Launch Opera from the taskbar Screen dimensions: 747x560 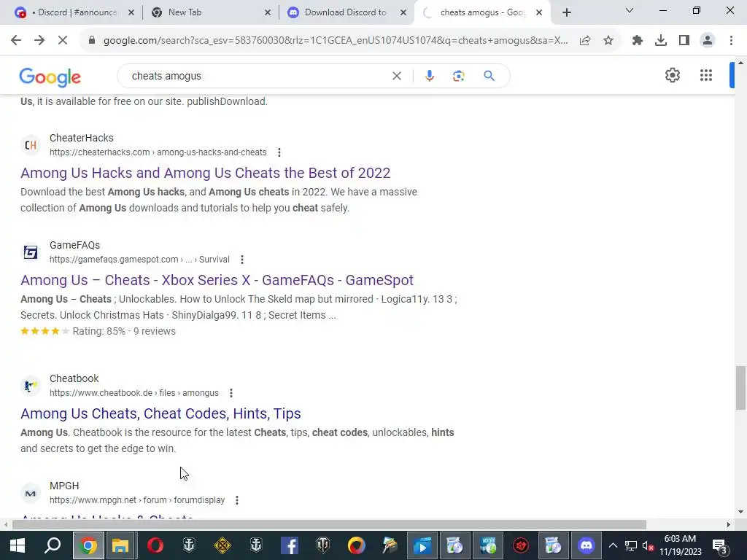(x=155, y=545)
